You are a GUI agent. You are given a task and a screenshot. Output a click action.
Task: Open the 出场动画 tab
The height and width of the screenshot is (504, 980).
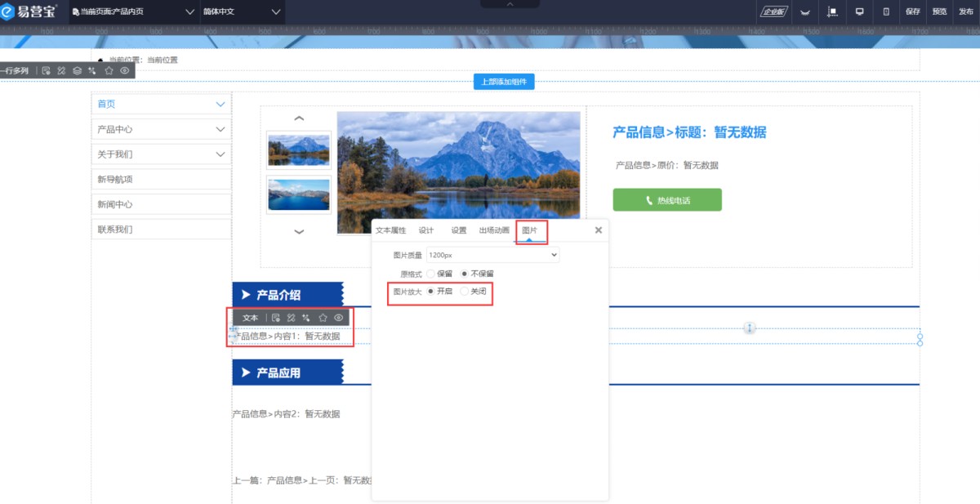tap(494, 230)
